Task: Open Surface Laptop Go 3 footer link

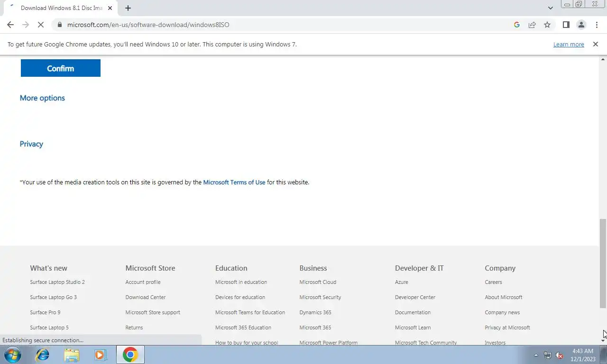Action: click(x=53, y=297)
